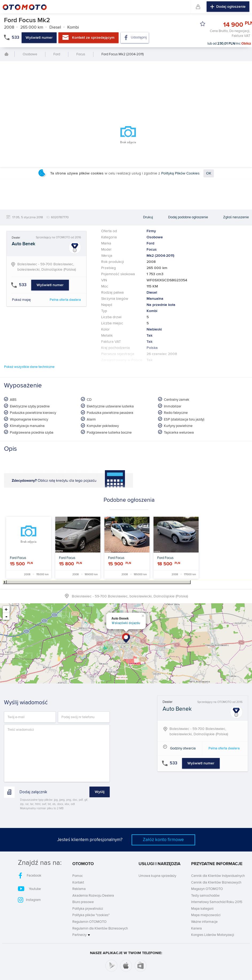Click the Twój e-mail input field
Screen dimensions: 252x980
click(30, 717)
